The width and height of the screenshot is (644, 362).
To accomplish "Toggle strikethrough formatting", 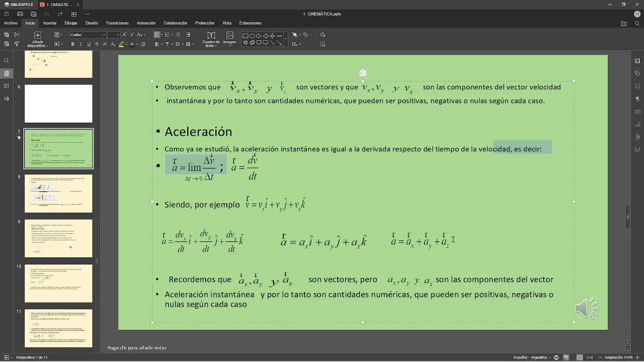I will click(97, 44).
